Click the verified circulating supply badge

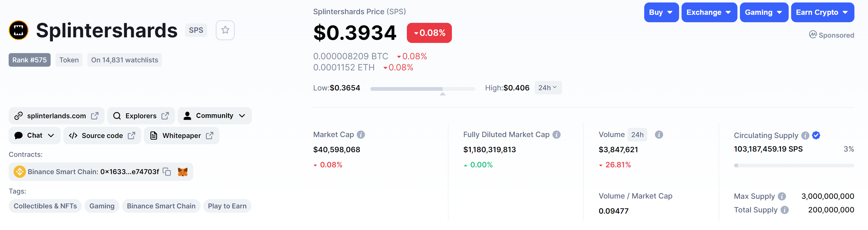(x=816, y=136)
